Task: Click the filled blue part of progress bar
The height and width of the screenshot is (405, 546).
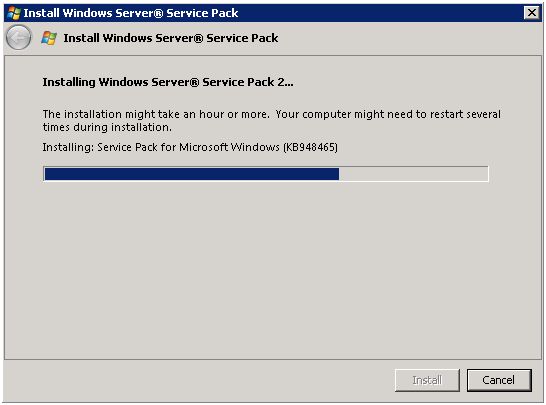Action: (x=192, y=174)
